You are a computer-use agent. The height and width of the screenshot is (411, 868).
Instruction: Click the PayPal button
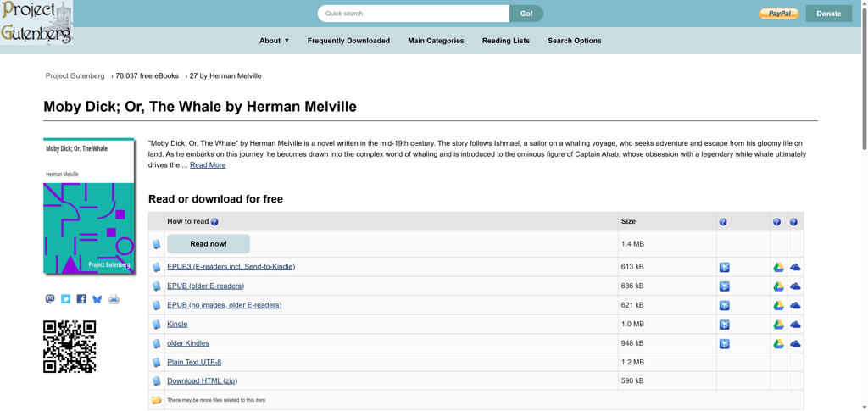click(x=779, y=14)
